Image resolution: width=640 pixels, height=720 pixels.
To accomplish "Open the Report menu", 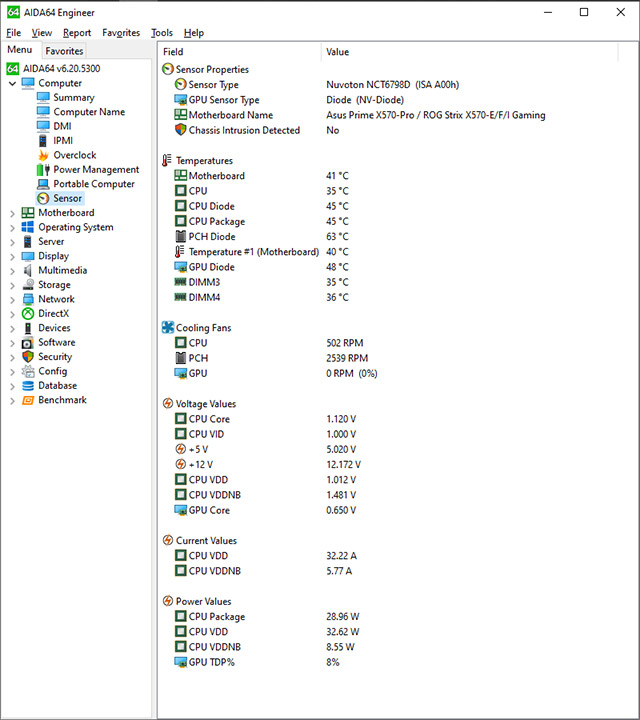I will point(77,33).
